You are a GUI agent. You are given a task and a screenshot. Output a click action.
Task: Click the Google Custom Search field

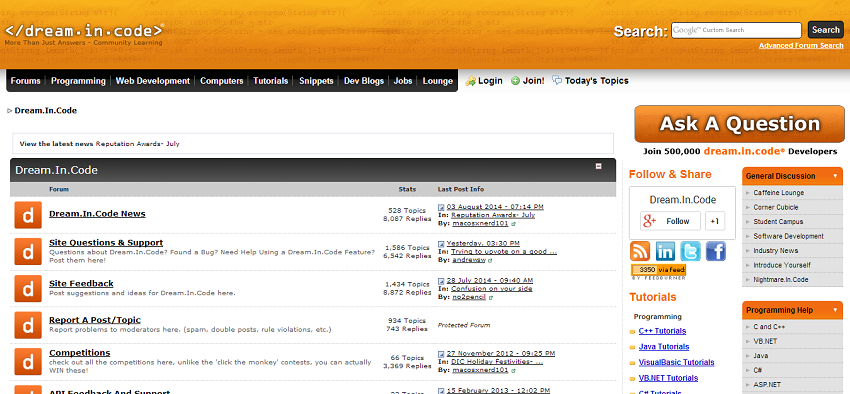coord(736,30)
